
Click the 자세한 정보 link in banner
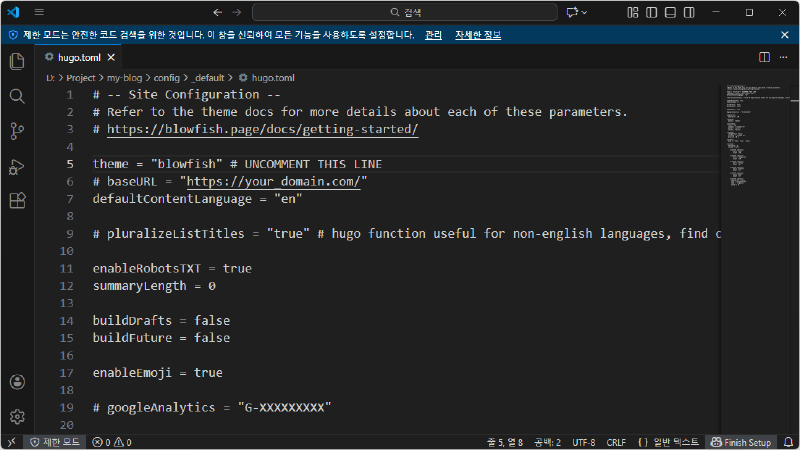point(478,34)
